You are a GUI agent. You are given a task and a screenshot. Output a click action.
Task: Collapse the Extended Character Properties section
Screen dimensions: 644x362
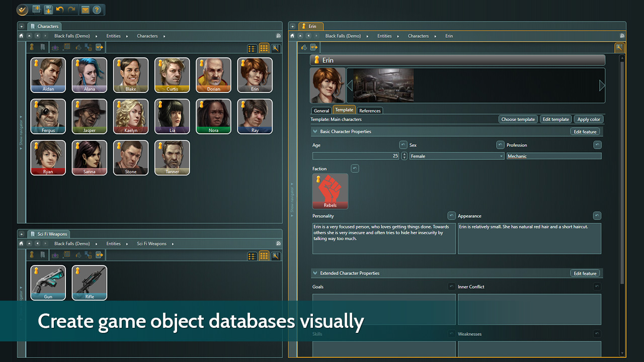314,273
